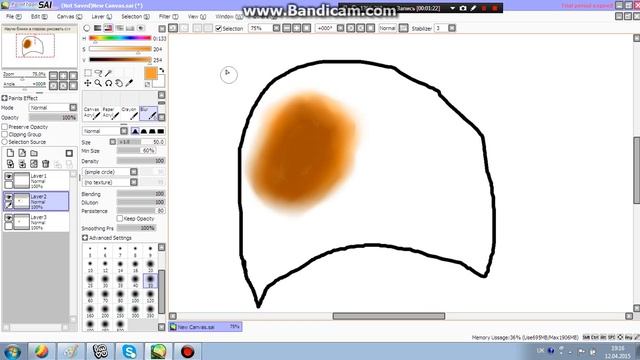The height and width of the screenshot is (360, 640).
Task: Pick the Blur brush tool
Action: coord(148,113)
